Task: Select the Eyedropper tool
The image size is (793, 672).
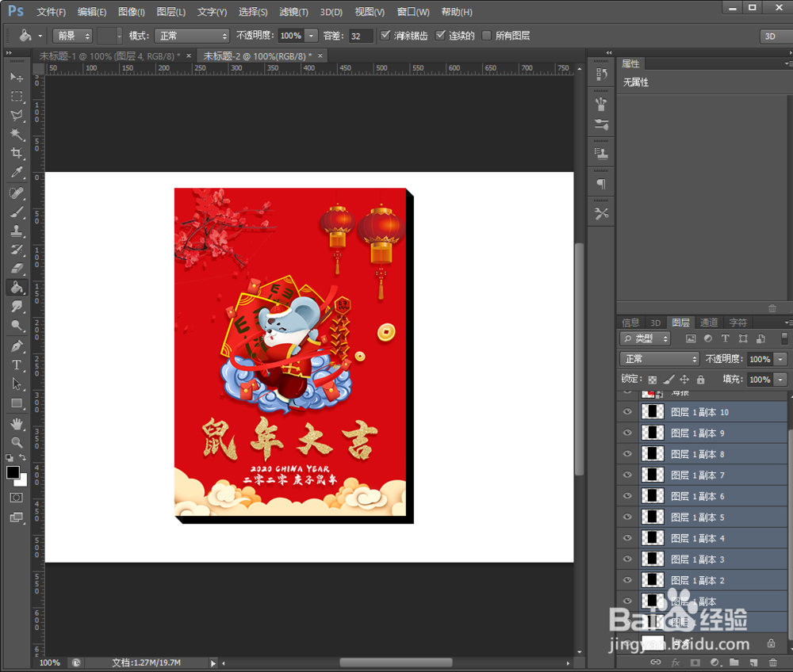Action: (17, 173)
